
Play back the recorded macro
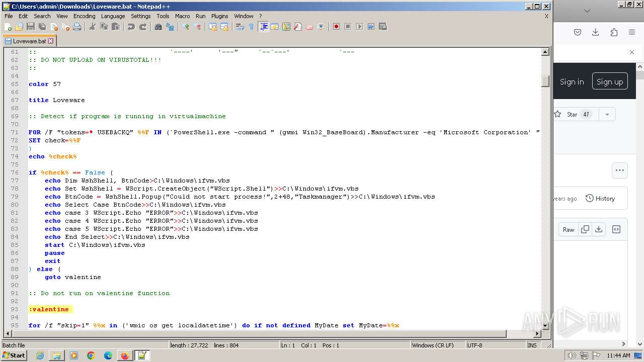(x=359, y=27)
